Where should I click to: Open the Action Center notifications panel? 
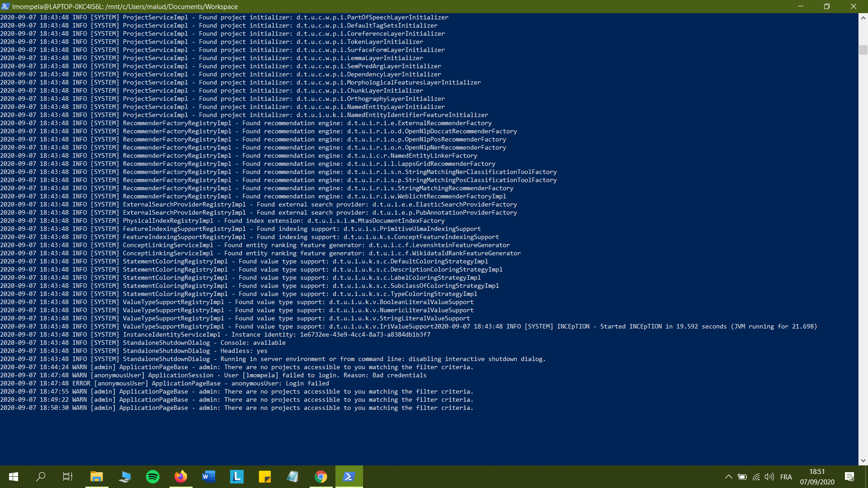[849, 477]
